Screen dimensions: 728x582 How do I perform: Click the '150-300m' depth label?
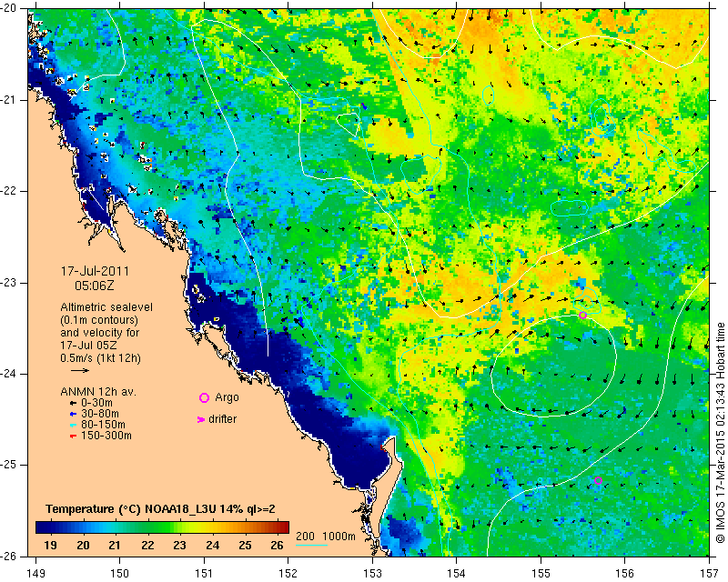tap(106, 436)
